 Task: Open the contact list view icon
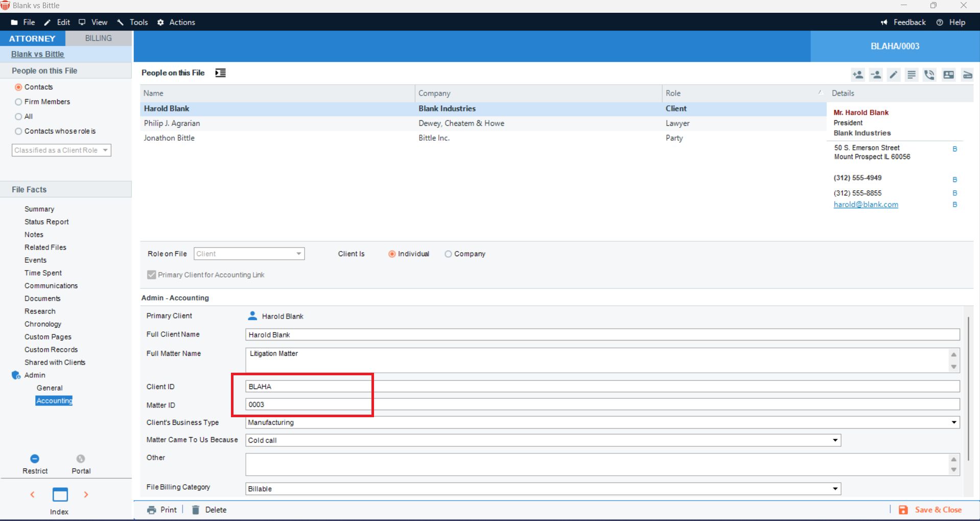pyautogui.click(x=912, y=75)
